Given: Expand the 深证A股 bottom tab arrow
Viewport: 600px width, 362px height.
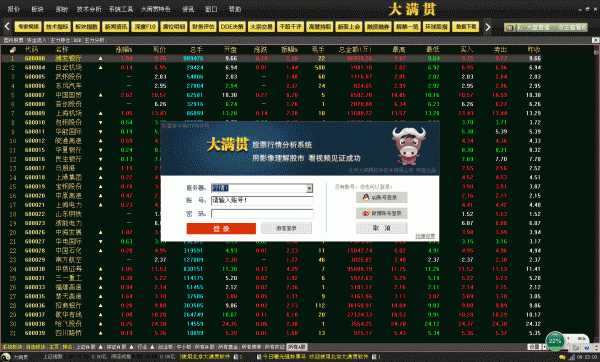Looking at the screenshot, I should pyautogui.click(x=131, y=347).
